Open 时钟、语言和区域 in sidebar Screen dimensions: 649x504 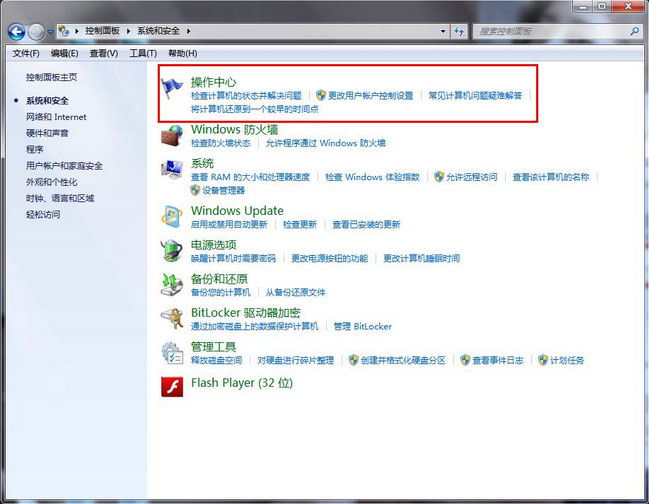coord(60,198)
